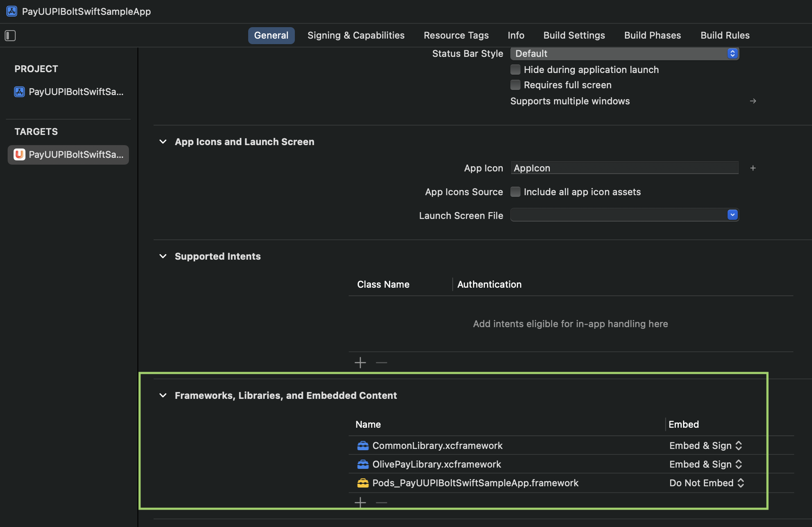The width and height of the screenshot is (812, 527).
Task: Click the App Icon text field
Action: [x=624, y=168]
